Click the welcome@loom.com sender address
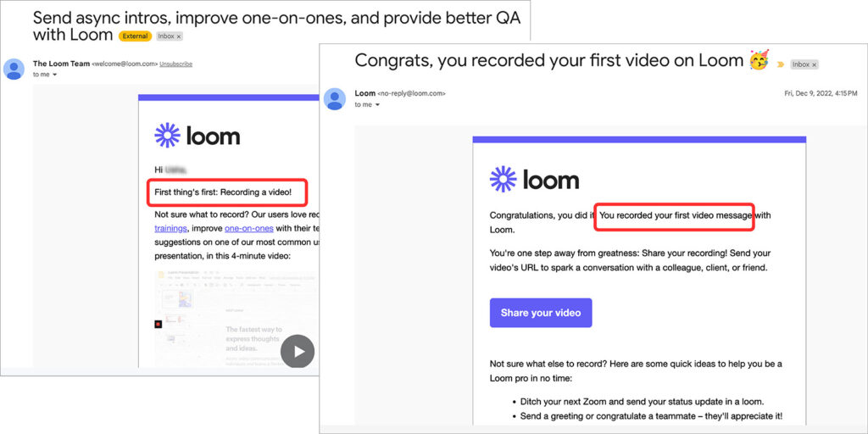Image resolution: width=868 pixels, height=434 pixels. (125, 64)
